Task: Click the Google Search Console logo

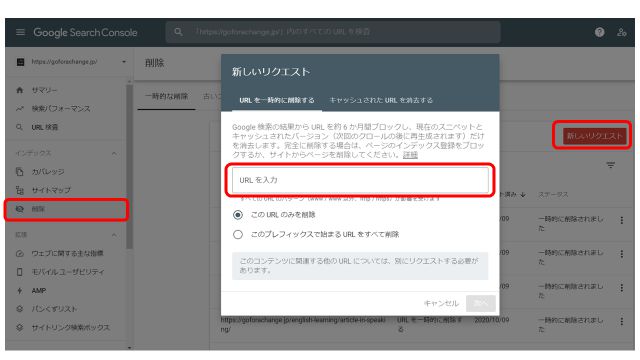Action: pos(85,33)
